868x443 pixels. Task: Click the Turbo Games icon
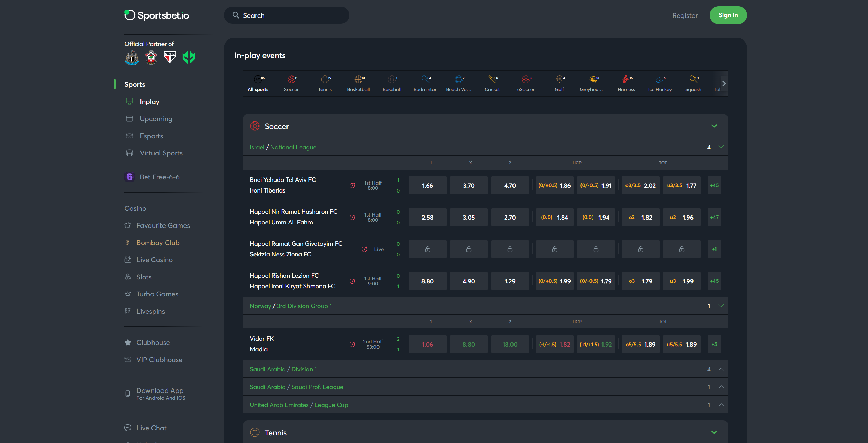point(128,294)
